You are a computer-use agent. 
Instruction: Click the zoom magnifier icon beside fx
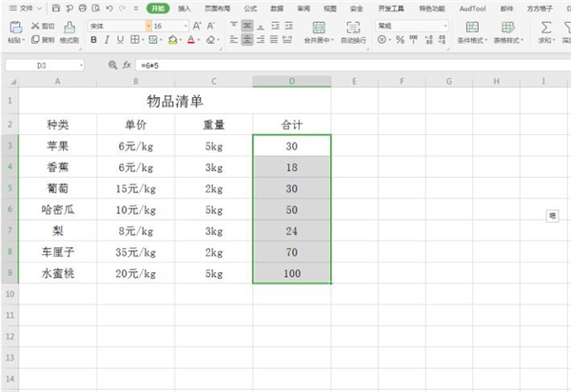pos(112,65)
